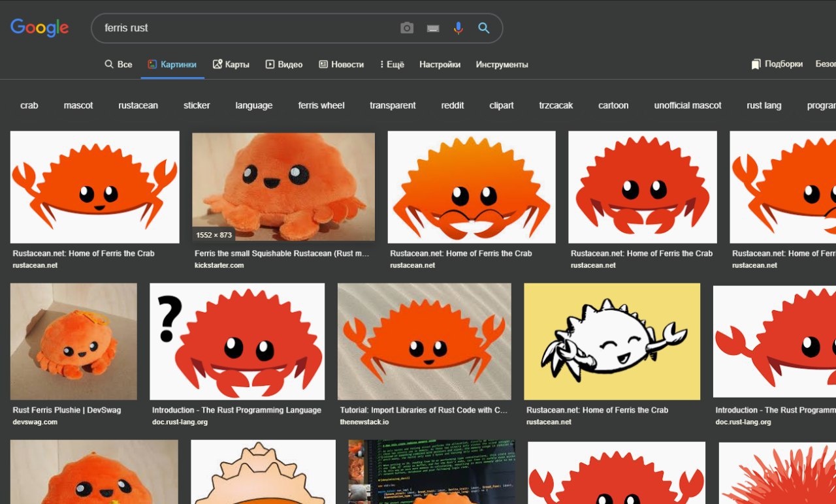
Task: Choose the clipart filter chip
Action: (502, 105)
